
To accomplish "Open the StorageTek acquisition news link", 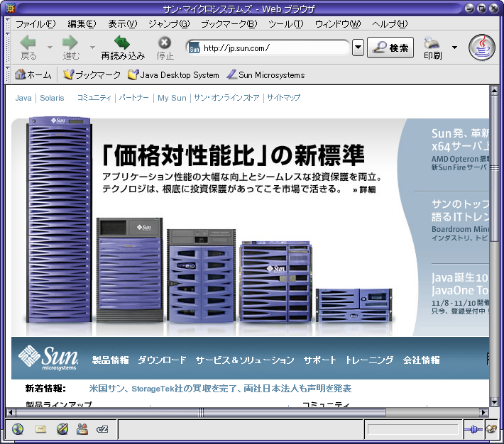I will (x=220, y=389).
